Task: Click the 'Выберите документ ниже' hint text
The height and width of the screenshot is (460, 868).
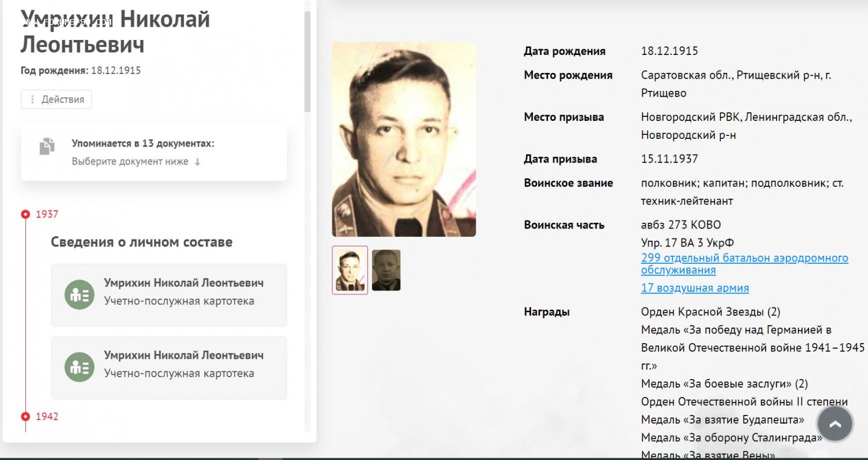Action: click(130, 162)
